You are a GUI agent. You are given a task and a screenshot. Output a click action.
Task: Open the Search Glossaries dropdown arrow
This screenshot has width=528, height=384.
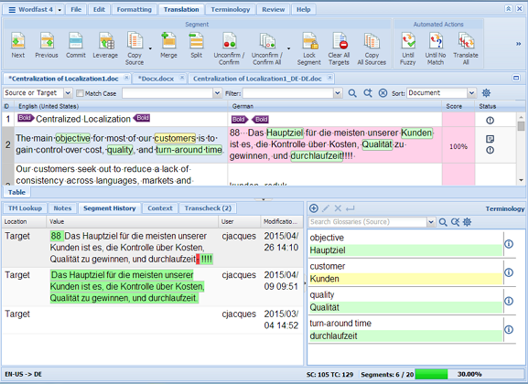tap(431, 222)
